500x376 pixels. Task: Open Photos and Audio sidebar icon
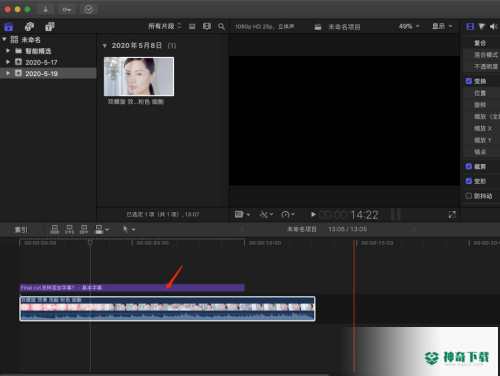pos(29,26)
